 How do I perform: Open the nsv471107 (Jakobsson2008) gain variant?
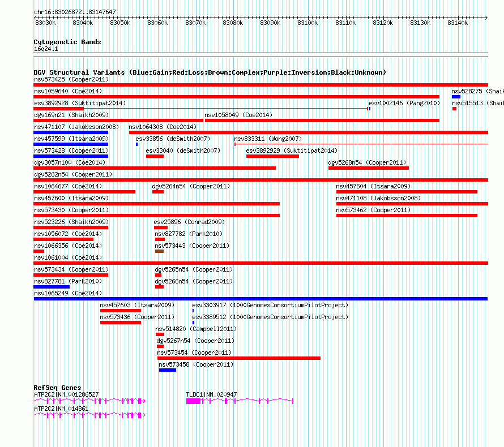(76, 127)
